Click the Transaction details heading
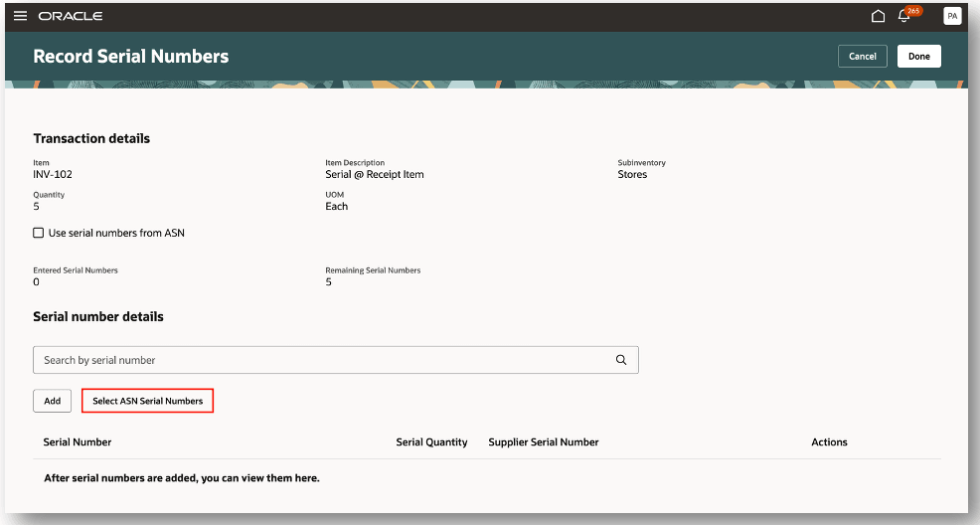Image resolution: width=980 pixels, height=525 pixels. click(x=91, y=139)
